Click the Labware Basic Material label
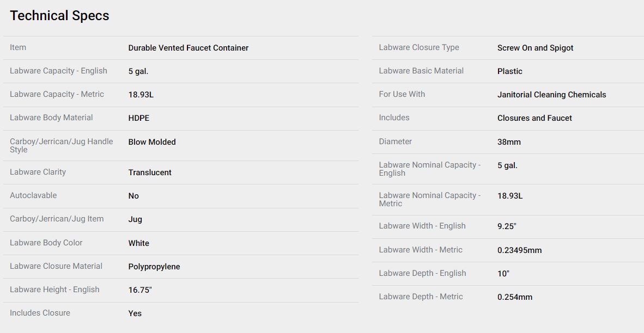The height and width of the screenshot is (333, 644). coord(421,71)
